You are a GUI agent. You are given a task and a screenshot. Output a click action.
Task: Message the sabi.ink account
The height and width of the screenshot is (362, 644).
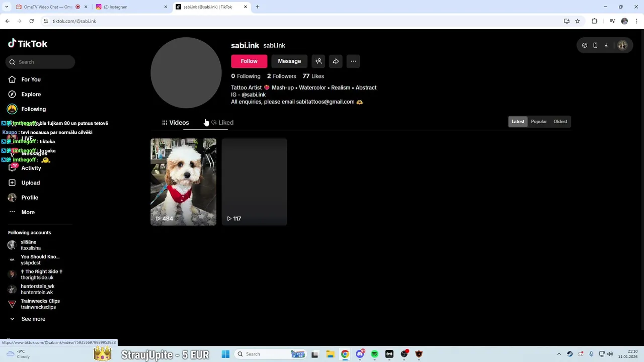pyautogui.click(x=289, y=61)
